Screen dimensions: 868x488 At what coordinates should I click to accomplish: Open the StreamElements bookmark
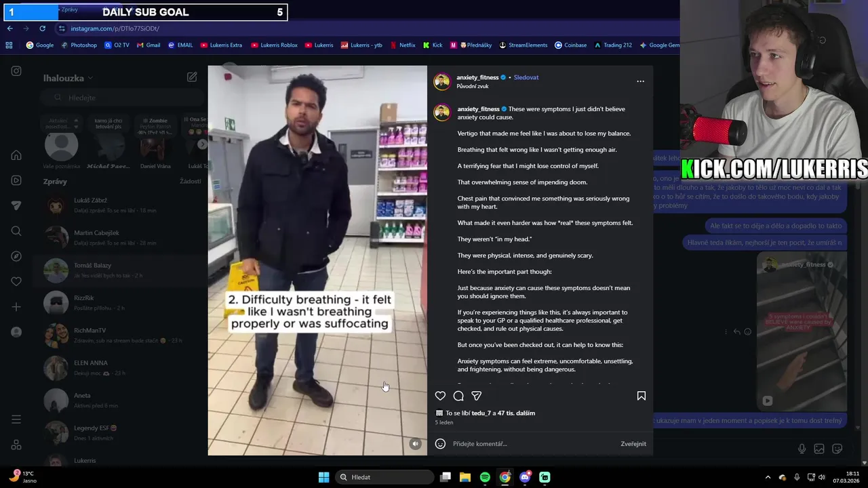[523, 45]
